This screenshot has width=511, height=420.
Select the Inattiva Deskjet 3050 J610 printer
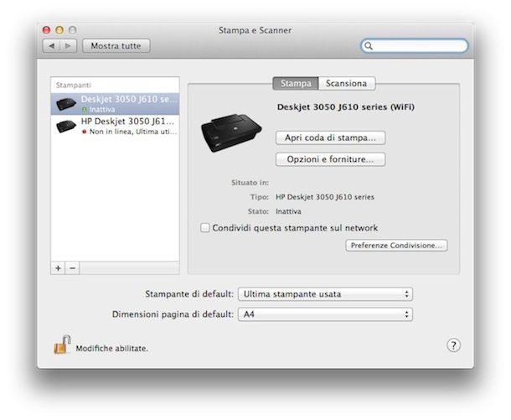(115, 104)
